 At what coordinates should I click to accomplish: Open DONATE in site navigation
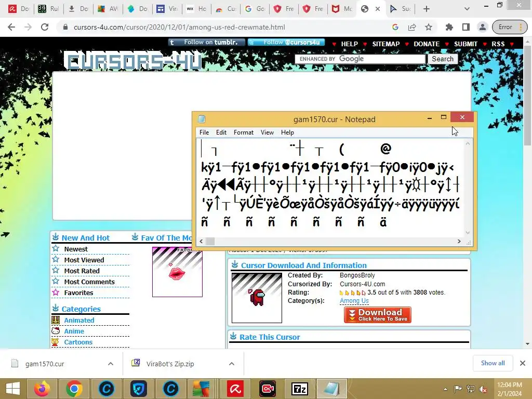click(x=427, y=44)
